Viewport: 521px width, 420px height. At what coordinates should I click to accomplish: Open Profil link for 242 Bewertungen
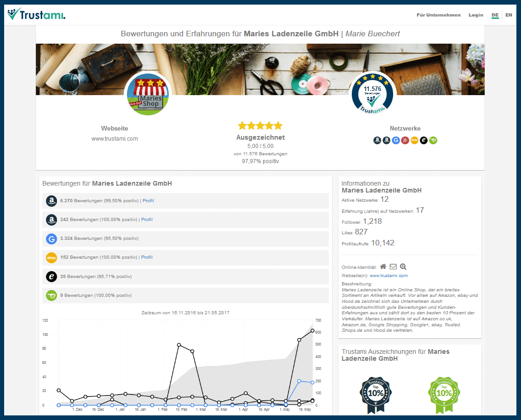click(x=147, y=220)
